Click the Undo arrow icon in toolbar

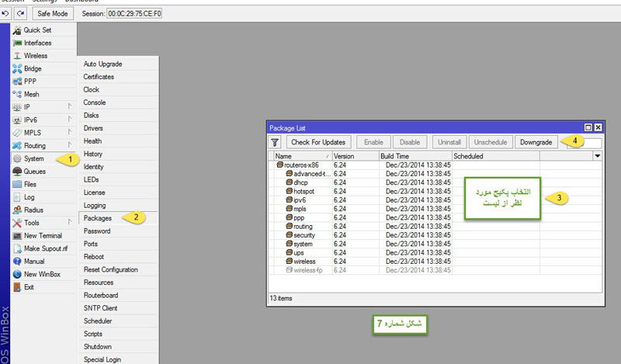(x=5, y=13)
